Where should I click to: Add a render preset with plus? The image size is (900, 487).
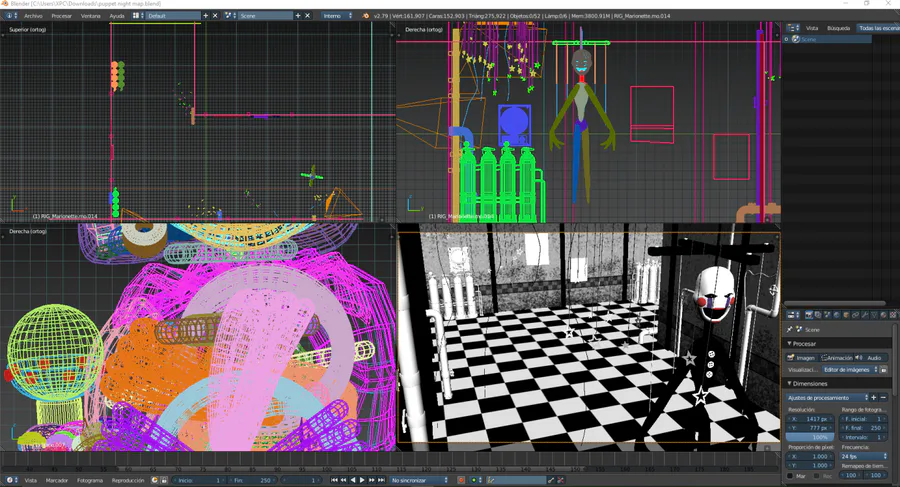(874, 397)
